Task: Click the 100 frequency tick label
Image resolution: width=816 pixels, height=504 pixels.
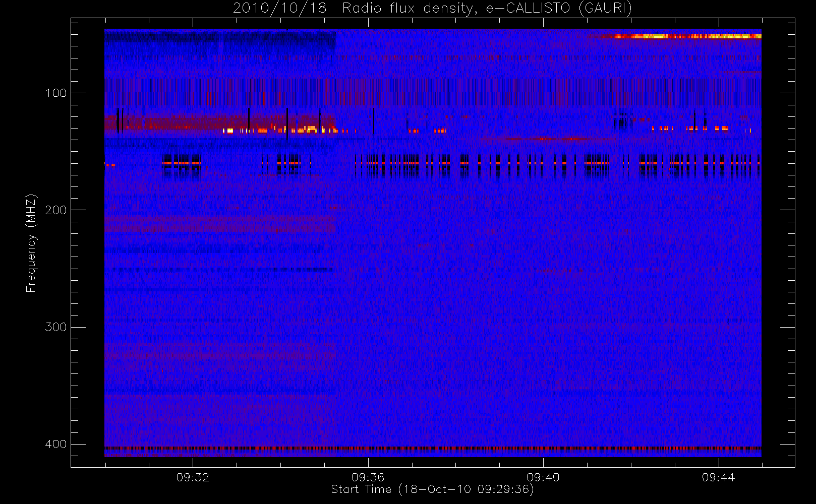Action: (55, 93)
